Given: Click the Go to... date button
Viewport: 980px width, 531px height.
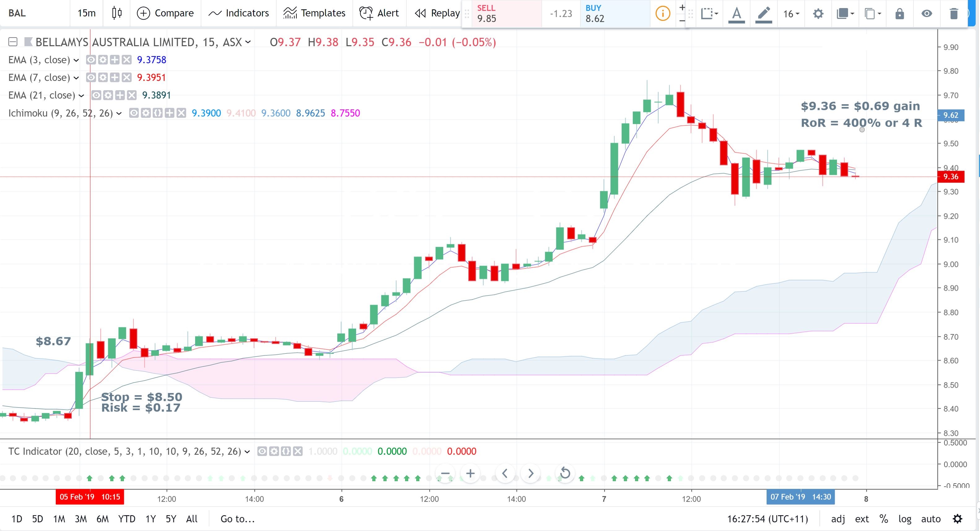Looking at the screenshot, I should tap(237, 519).
